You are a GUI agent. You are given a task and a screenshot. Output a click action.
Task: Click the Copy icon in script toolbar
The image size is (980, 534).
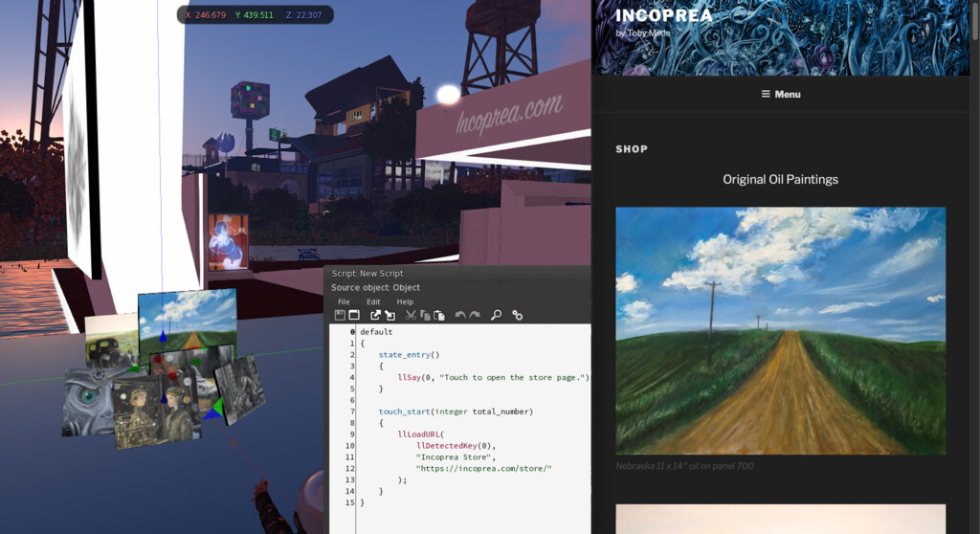tap(425, 315)
